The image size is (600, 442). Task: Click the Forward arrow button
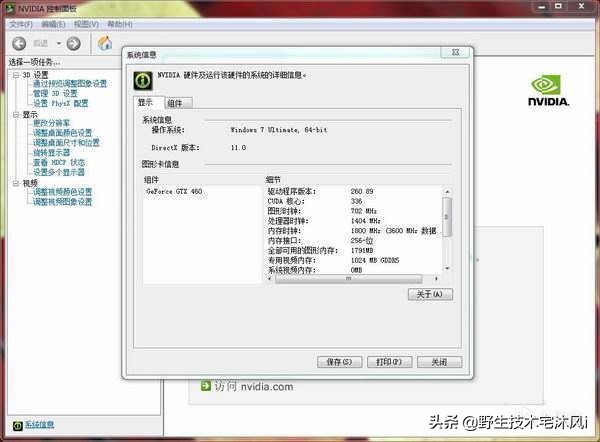click(x=73, y=43)
